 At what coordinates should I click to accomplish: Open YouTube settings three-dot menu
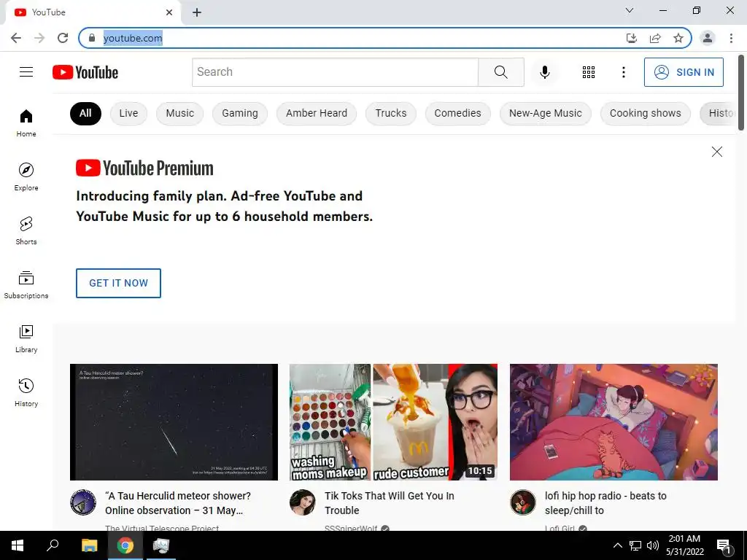pos(623,72)
